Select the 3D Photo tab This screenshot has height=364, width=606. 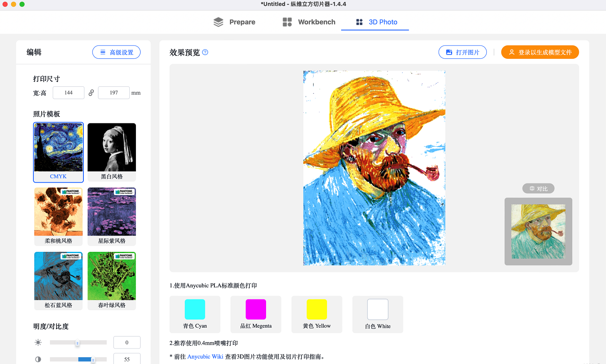[376, 22]
